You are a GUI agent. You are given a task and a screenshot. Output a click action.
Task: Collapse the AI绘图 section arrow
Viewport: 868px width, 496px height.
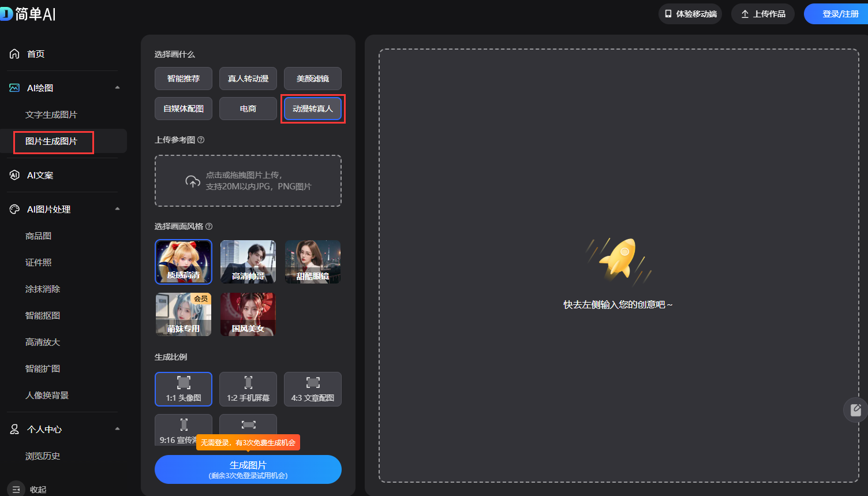(x=118, y=88)
